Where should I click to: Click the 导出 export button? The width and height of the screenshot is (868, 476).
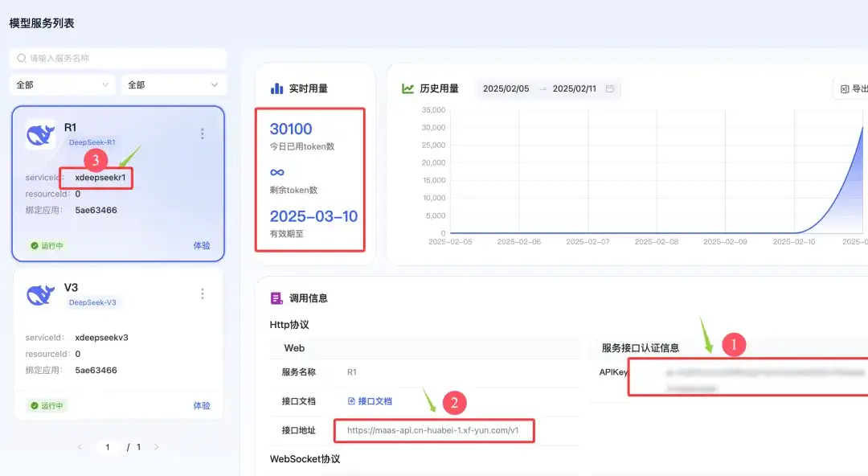click(x=853, y=88)
